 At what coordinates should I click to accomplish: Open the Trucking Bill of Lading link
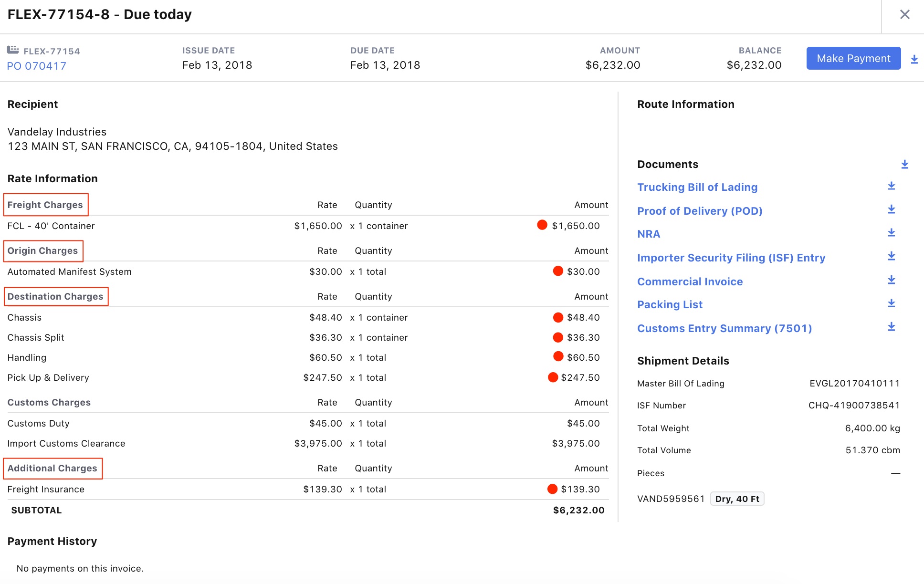pos(697,187)
